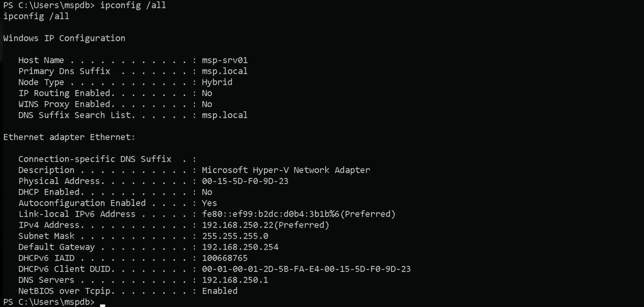Viewport: 644px width, 307px height.
Task: Click the Autoconfiguration Enabled value Yes
Action: (x=209, y=203)
